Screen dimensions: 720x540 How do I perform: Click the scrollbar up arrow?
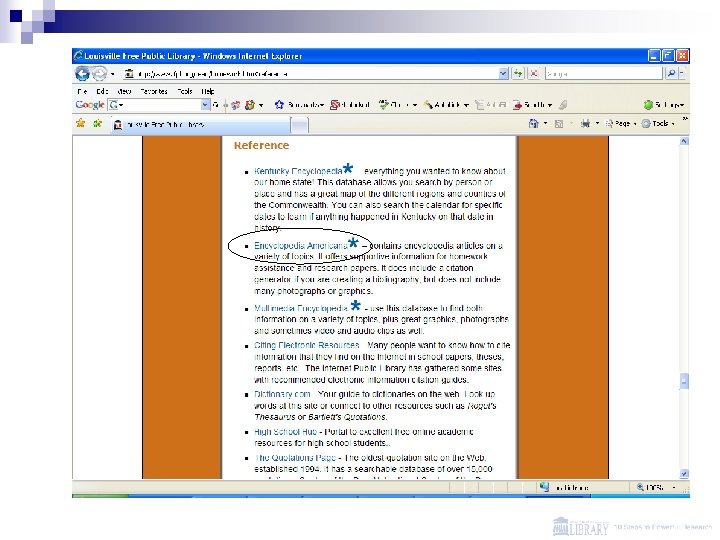(684, 141)
